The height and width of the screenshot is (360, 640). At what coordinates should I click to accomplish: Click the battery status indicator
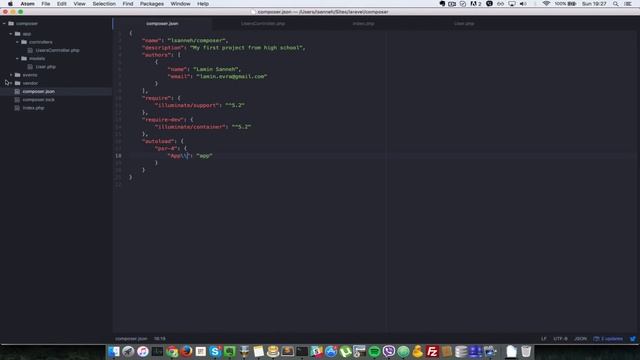tap(566, 4)
